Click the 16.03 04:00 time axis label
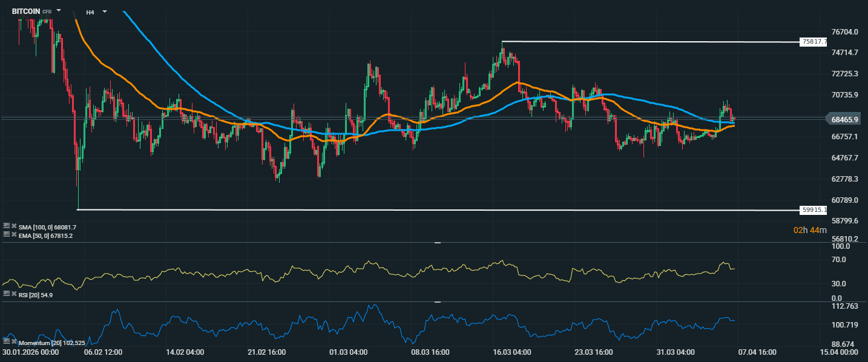Image resolution: width=868 pixels, height=362 pixels. pos(513,352)
